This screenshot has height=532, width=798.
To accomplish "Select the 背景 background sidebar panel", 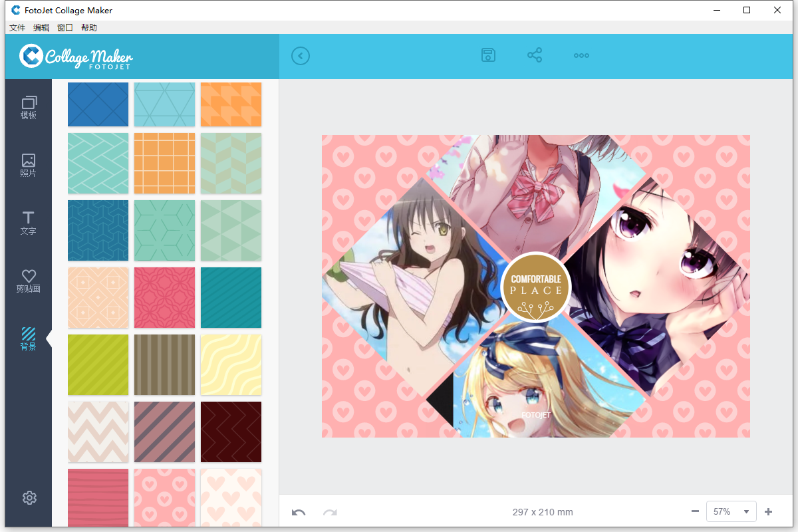I will 29,338.
